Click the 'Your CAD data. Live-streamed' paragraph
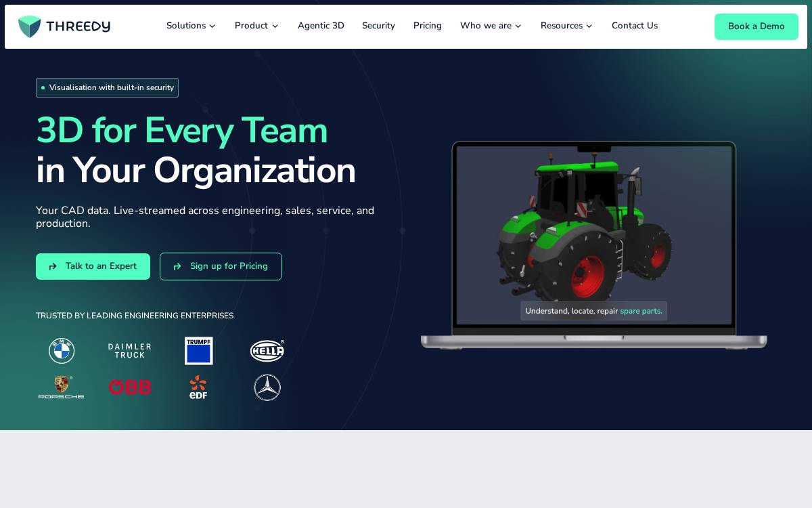Image resolution: width=812 pixels, height=508 pixels. [205, 217]
